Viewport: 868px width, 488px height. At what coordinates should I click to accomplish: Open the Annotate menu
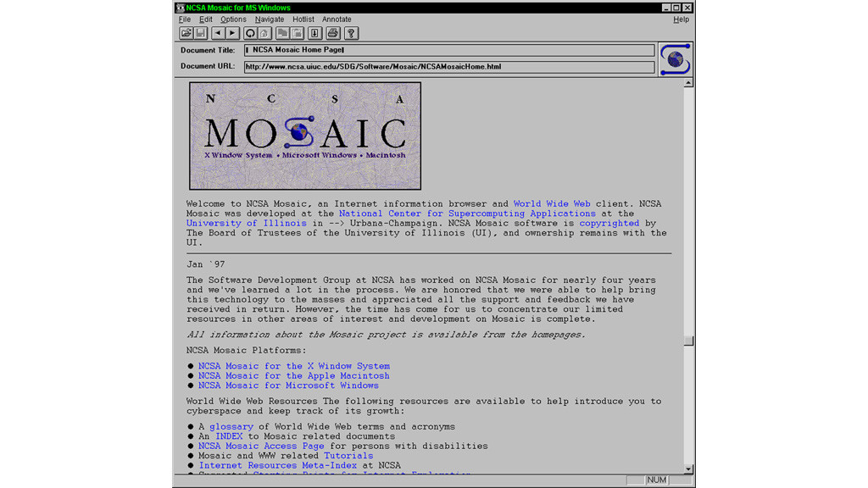337,19
